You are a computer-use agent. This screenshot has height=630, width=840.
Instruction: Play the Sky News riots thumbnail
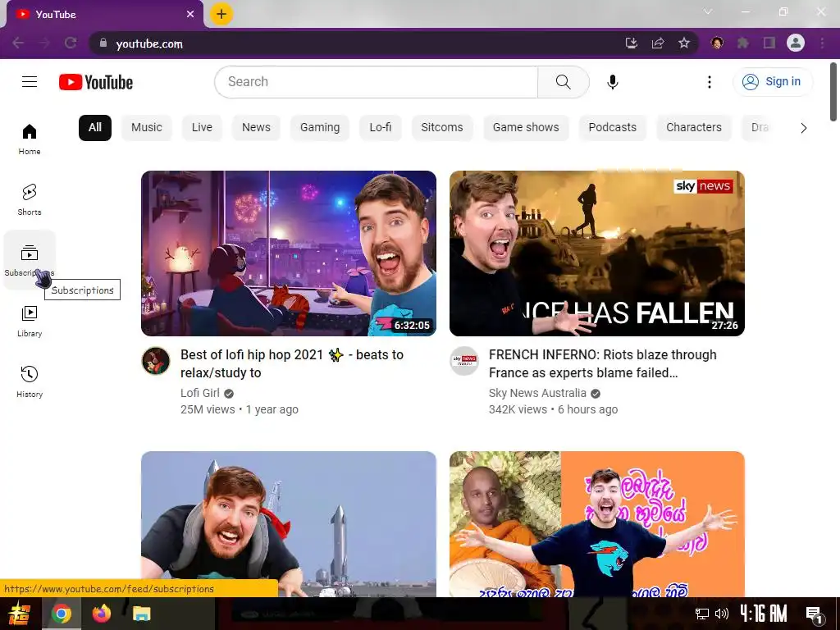(597, 253)
